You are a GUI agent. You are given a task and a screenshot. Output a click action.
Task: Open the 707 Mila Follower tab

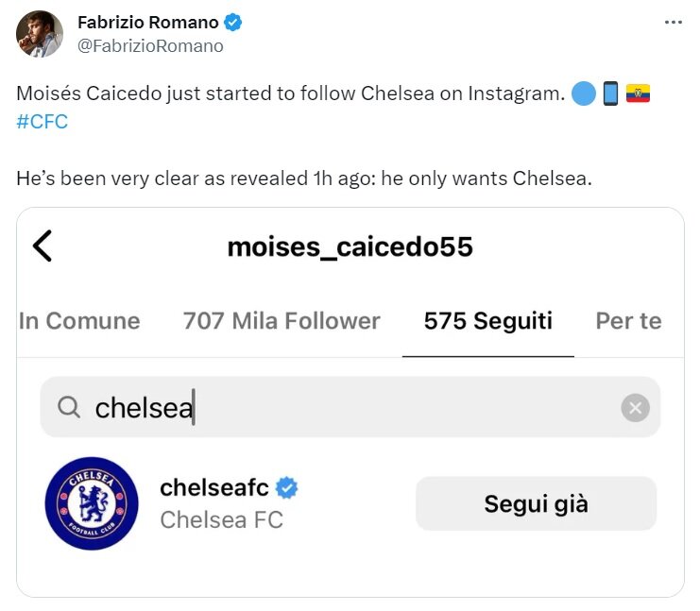[x=282, y=321]
